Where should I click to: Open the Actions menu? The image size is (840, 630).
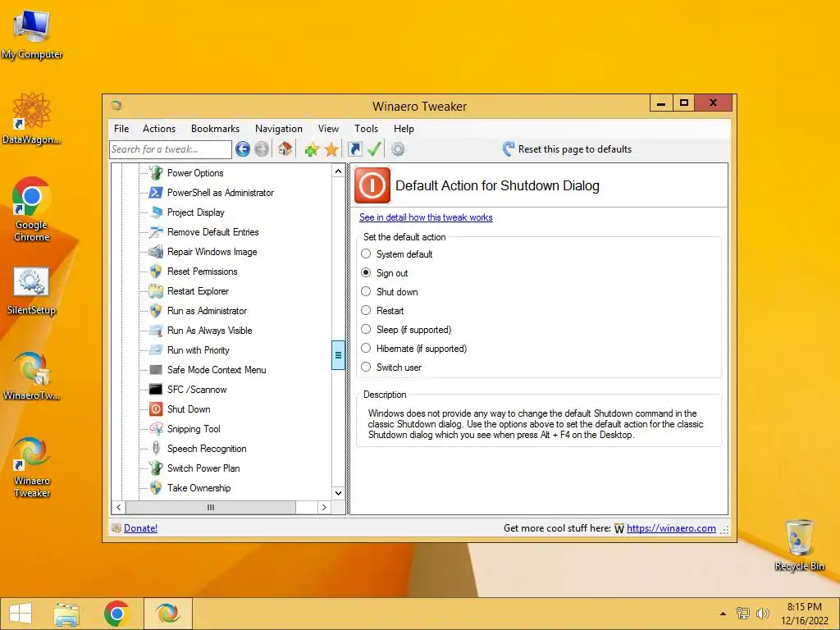coord(159,129)
